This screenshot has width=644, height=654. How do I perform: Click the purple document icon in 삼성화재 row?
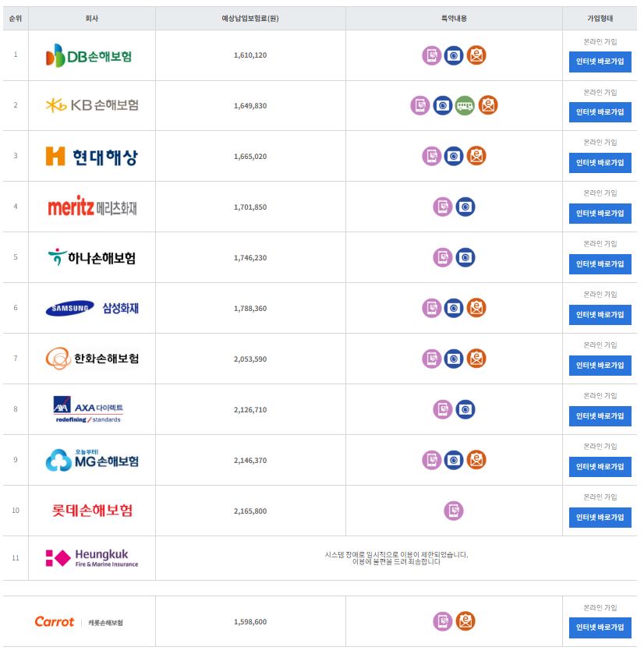(432, 308)
